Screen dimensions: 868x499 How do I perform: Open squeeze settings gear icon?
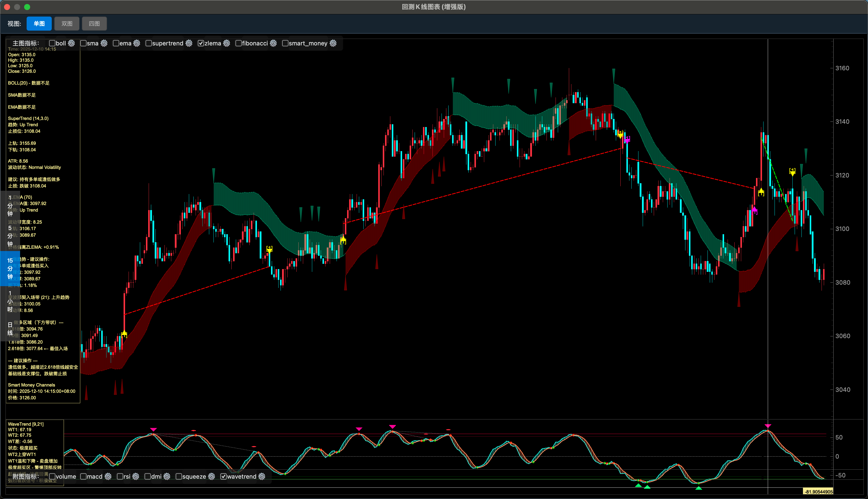(211, 476)
